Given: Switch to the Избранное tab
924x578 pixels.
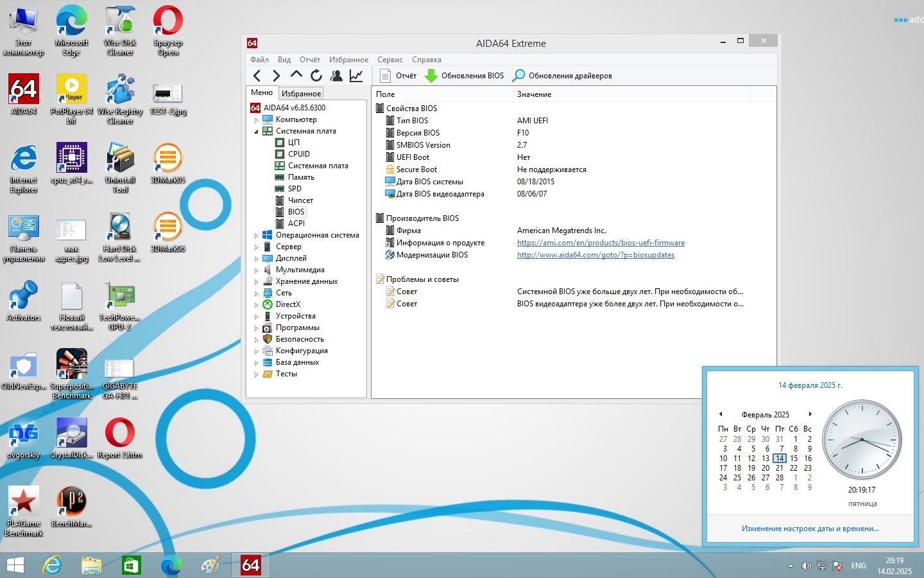Looking at the screenshot, I should pyautogui.click(x=301, y=94).
